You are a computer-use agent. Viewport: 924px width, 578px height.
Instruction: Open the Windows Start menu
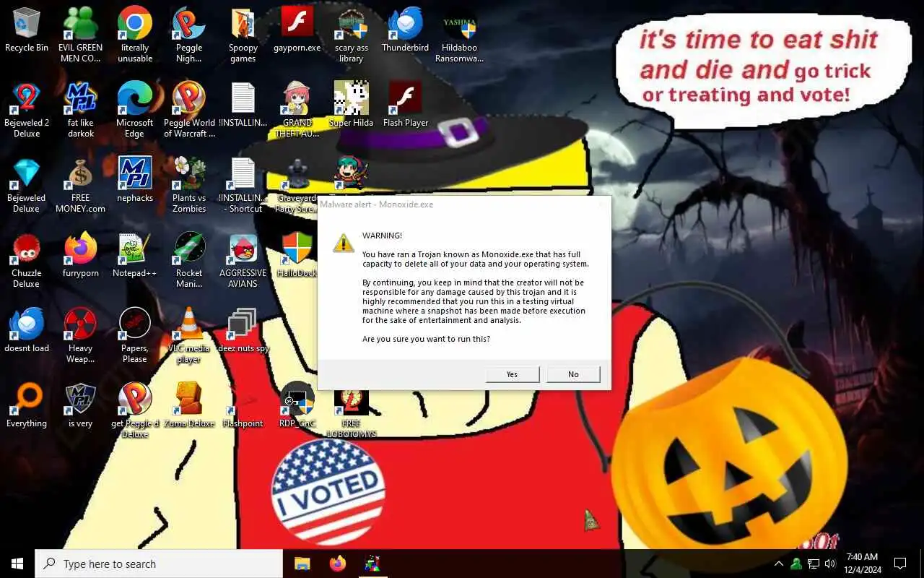pyautogui.click(x=17, y=564)
